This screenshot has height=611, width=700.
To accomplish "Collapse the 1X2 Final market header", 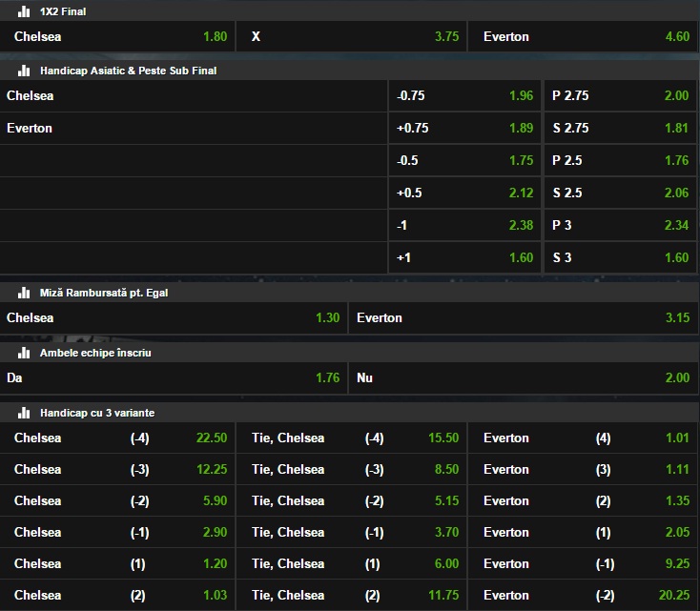I will click(350, 11).
